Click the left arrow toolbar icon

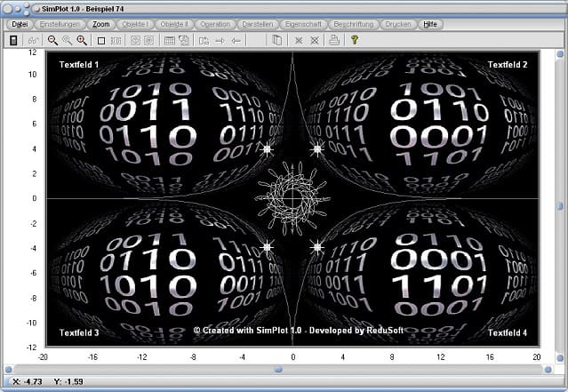click(x=236, y=41)
